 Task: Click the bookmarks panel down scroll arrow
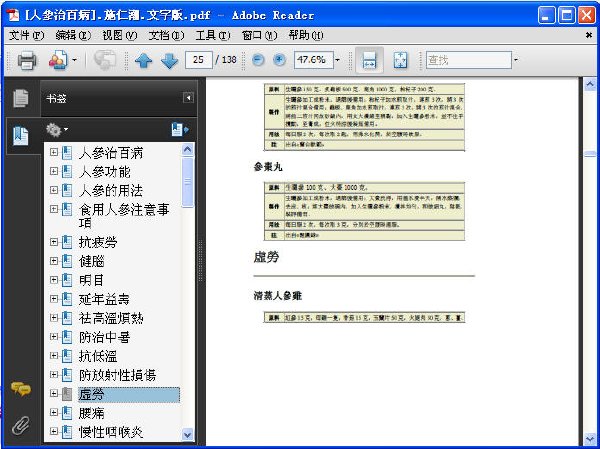[x=188, y=435]
